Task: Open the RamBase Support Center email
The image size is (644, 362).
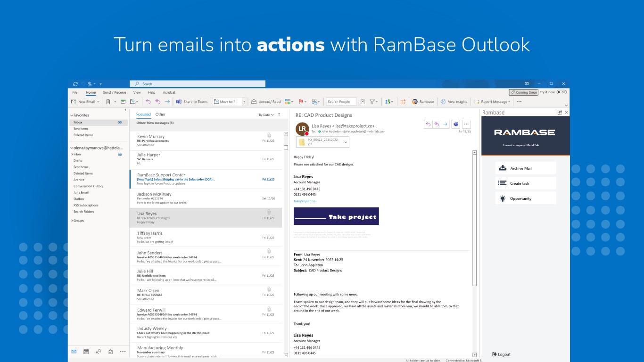Action: point(206,179)
